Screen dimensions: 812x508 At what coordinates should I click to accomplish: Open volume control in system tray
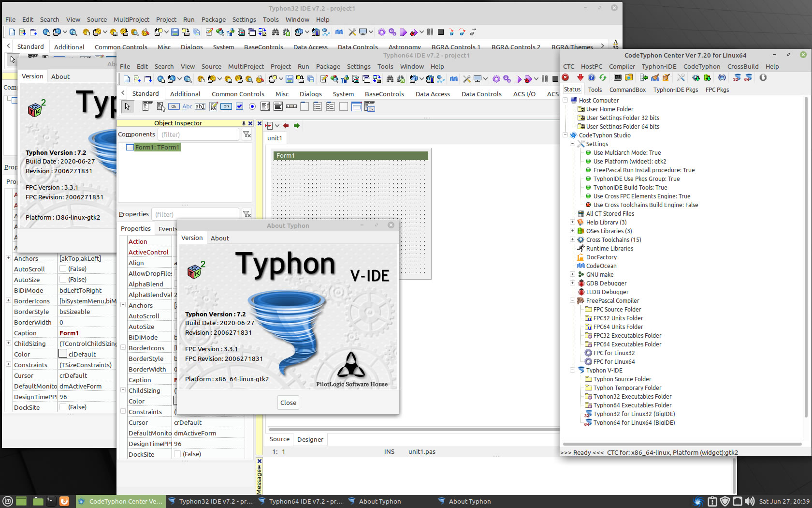click(x=750, y=501)
